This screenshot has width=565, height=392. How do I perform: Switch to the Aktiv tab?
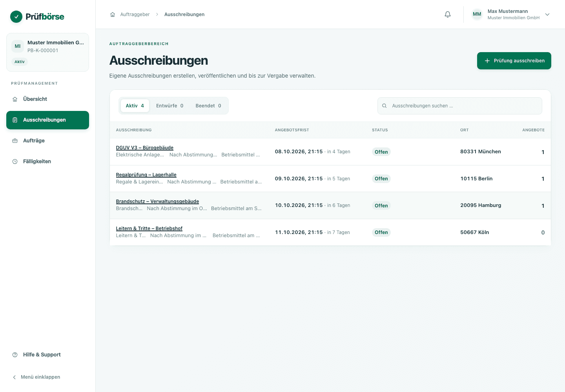coord(135,106)
